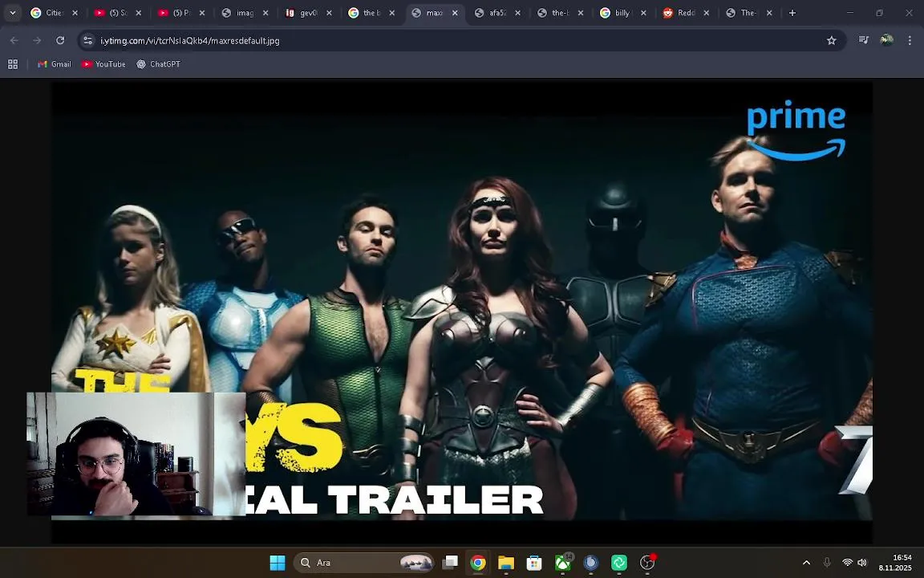924x578 pixels.
Task: Open the tab search dropdown arrow
Action: click(12, 13)
